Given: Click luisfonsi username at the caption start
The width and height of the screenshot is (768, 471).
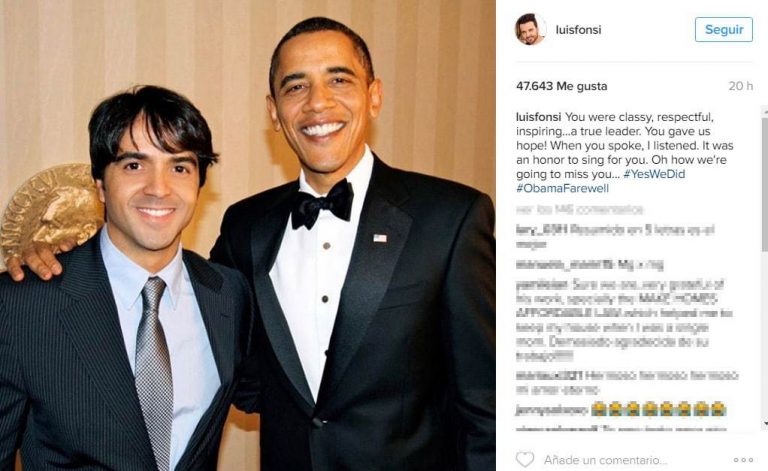Looking at the screenshot, I should [538, 117].
